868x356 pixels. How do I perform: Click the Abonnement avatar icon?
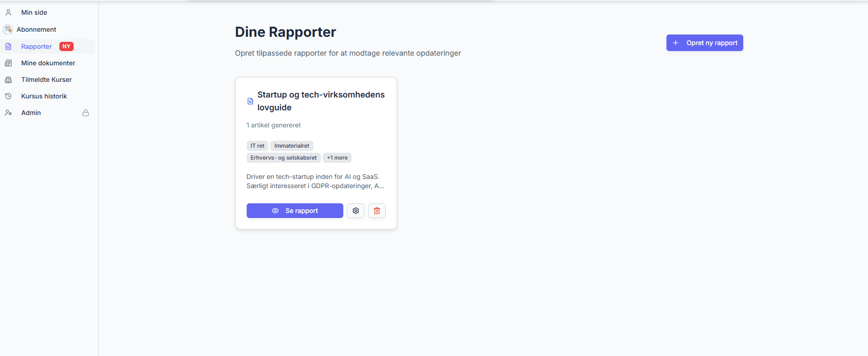tap(8, 29)
